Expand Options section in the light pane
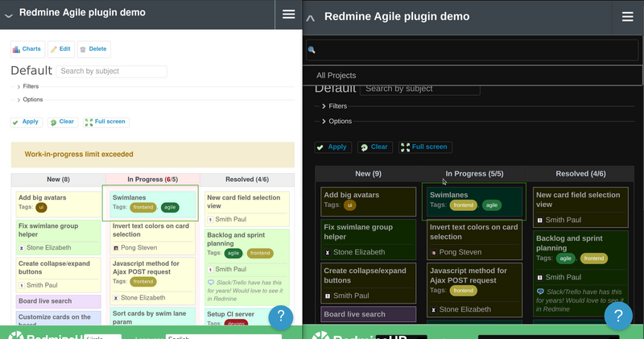This screenshot has width=644, height=339. click(x=31, y=100)
